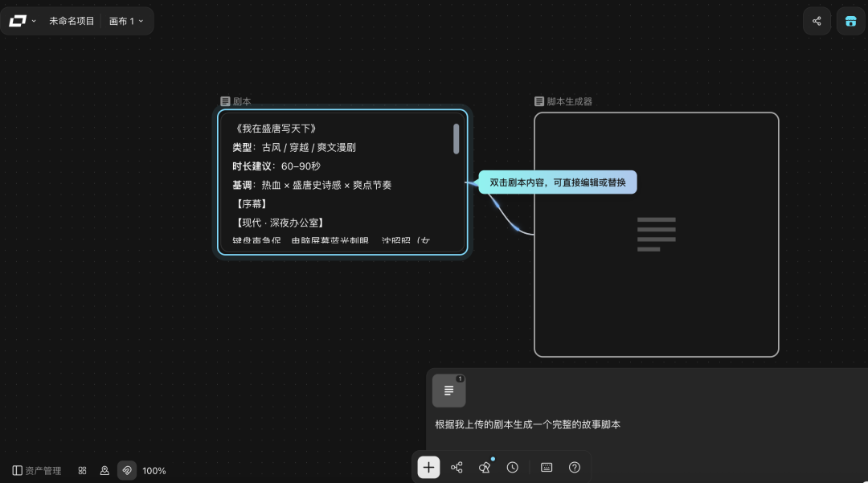Click the share icon at top right
868x483 pixels.
(817, 21)
